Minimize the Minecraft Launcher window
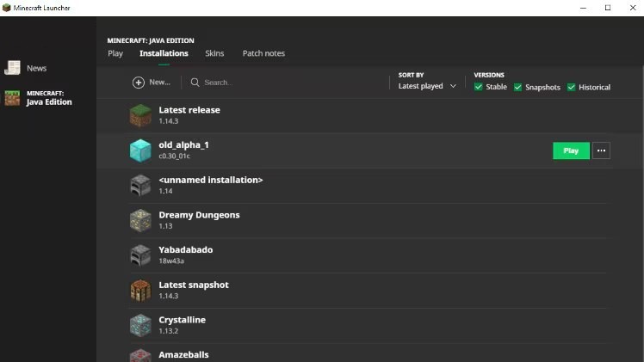 tap(583, 8)
